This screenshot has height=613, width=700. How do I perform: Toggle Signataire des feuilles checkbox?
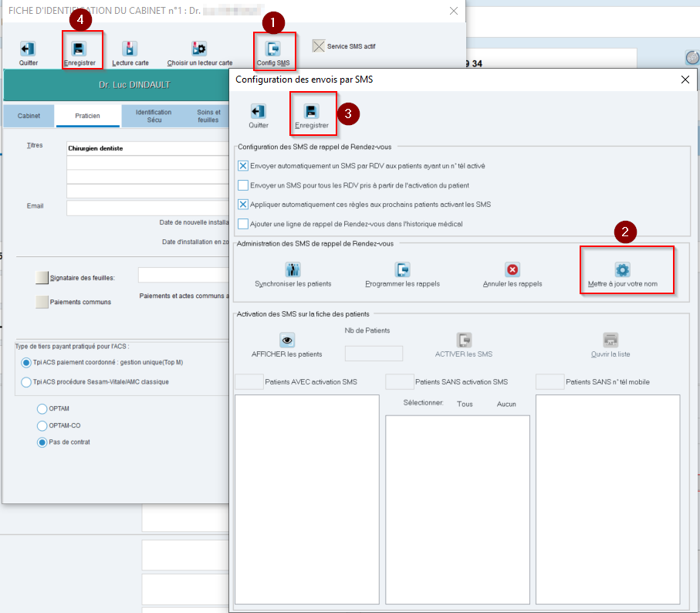[x=42, y=278]
